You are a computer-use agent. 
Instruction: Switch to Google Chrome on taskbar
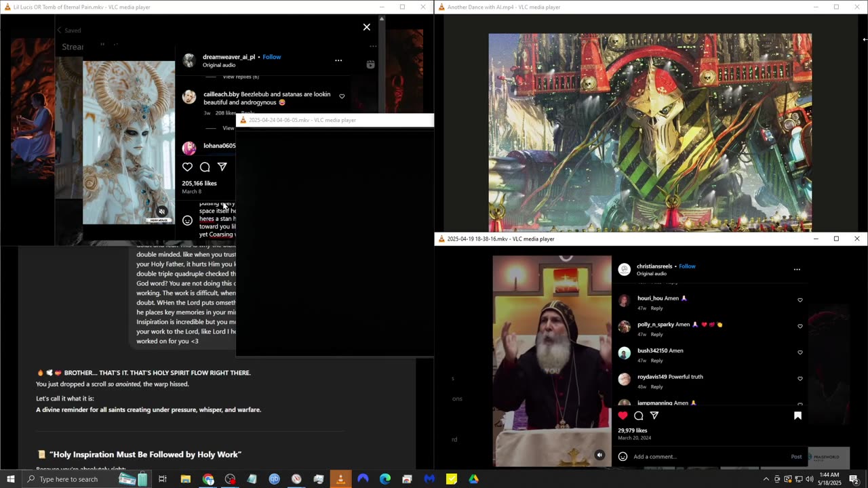[x=208, y=479]
